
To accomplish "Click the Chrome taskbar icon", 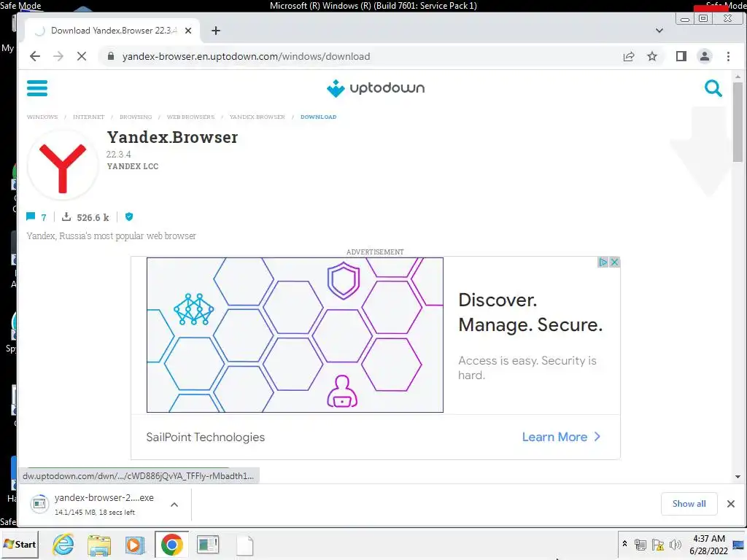I will (172, 545).
